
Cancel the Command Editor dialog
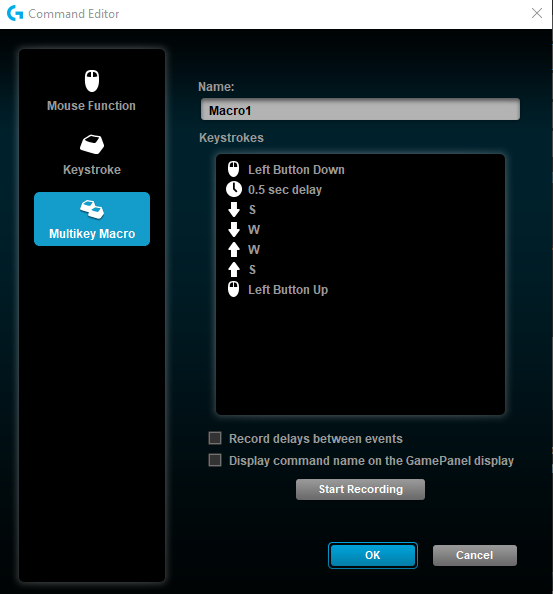(x=475, y=555)
